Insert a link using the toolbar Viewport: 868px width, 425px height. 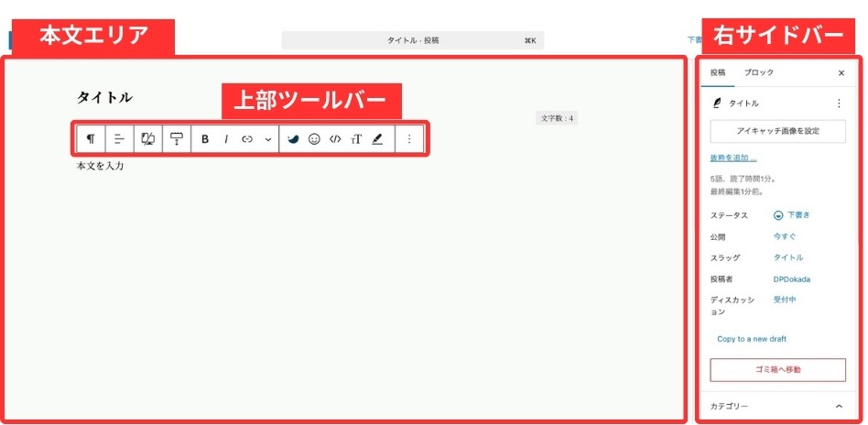(x=247, y=139)
